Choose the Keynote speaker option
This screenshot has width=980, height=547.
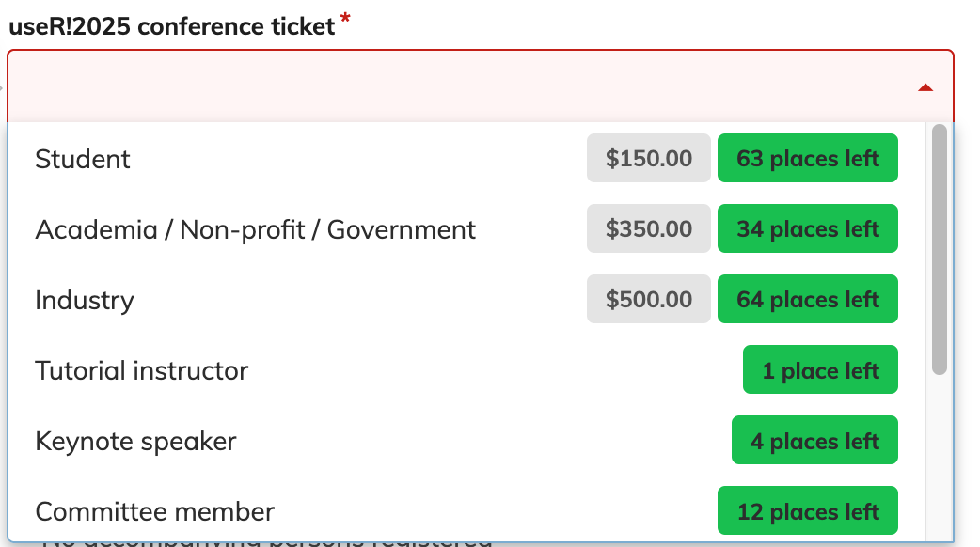pyautogui.click(x=466, y=441)
